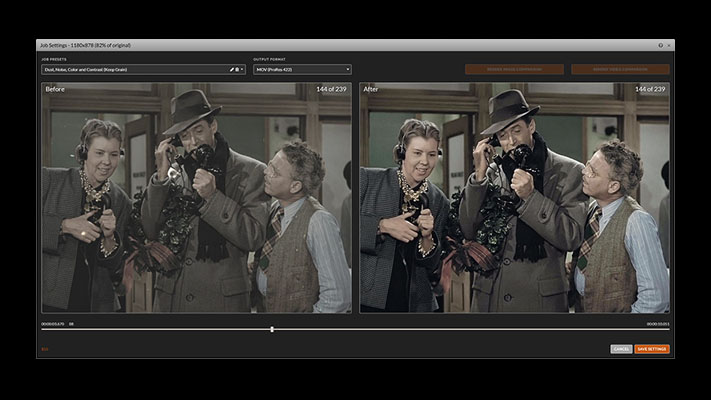This screenshot has height=400, width=711.
Task: Open the help icon in title bar
Action: [x=661, y=45]
